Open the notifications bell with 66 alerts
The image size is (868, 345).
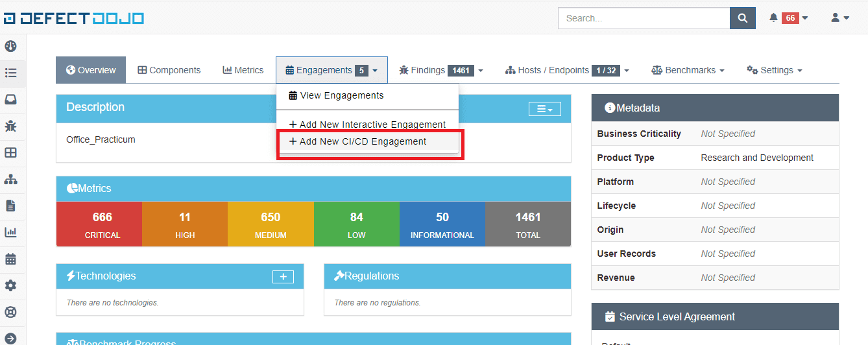(788, 18)
